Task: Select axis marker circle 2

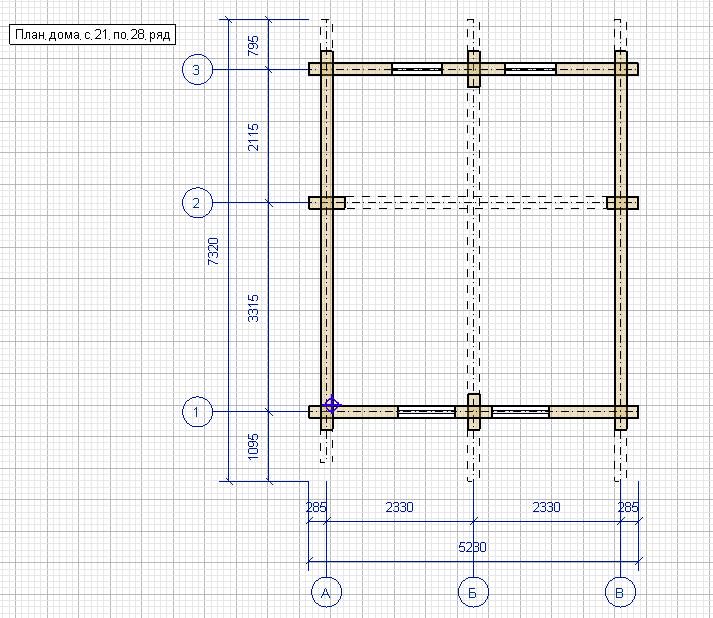Action: click(197, 202)
